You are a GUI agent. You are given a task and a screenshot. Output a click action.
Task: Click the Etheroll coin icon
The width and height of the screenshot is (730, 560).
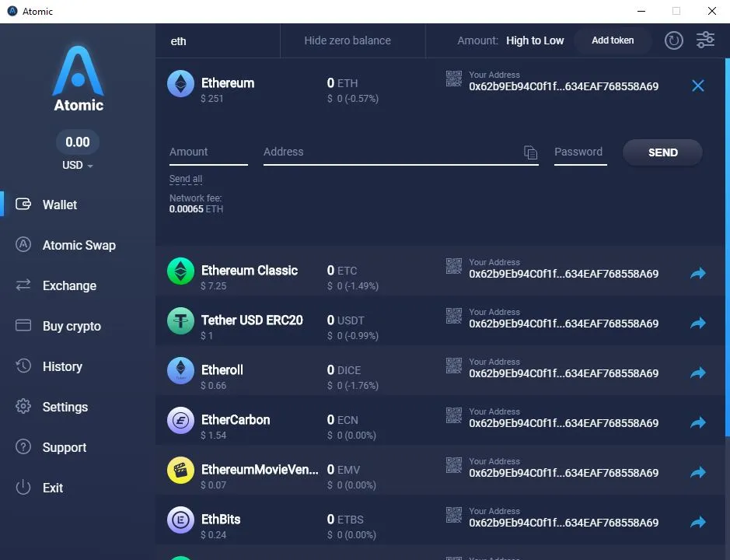(180, 371)
